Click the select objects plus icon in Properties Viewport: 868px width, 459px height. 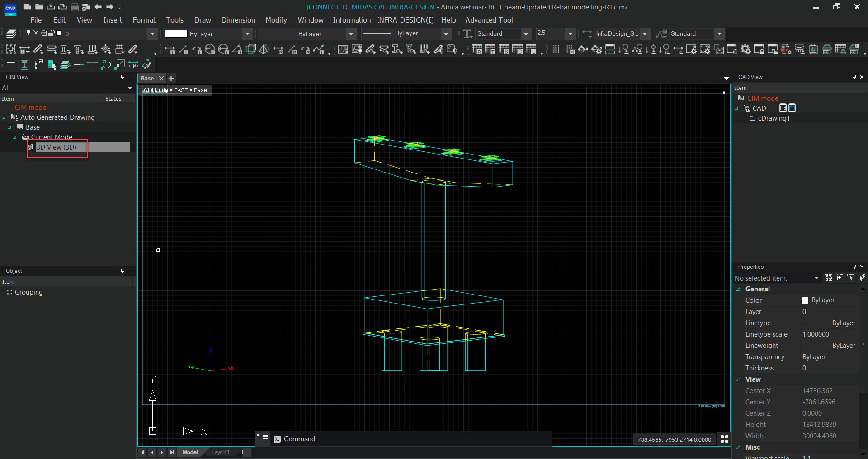(840, 278)
